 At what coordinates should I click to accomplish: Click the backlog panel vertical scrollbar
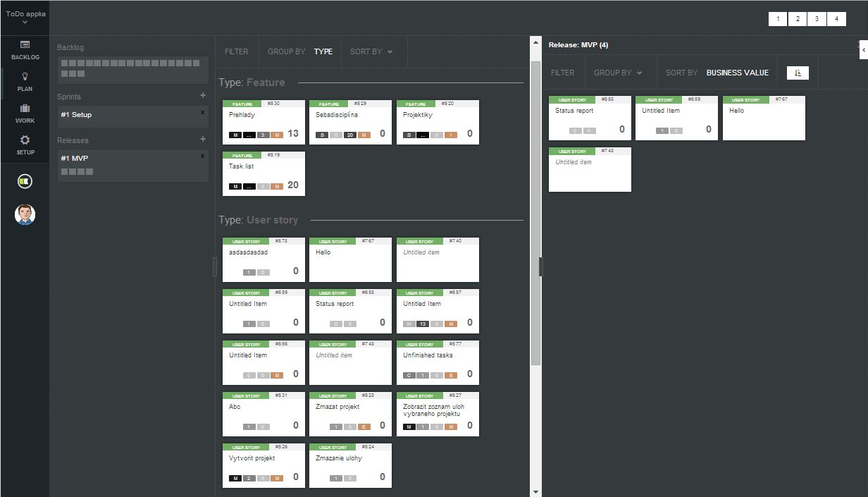point(535,211)
